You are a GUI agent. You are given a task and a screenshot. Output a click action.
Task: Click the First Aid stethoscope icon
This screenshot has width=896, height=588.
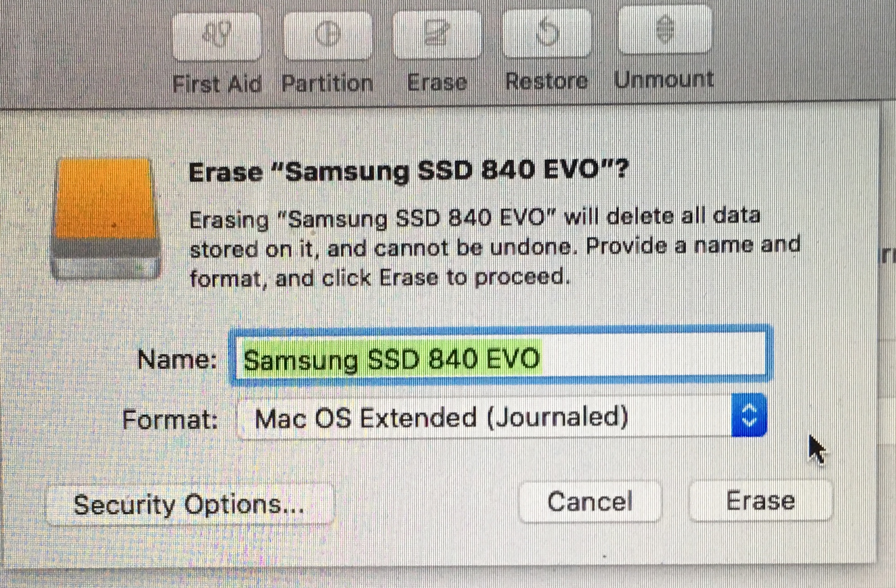click(217, 36)
